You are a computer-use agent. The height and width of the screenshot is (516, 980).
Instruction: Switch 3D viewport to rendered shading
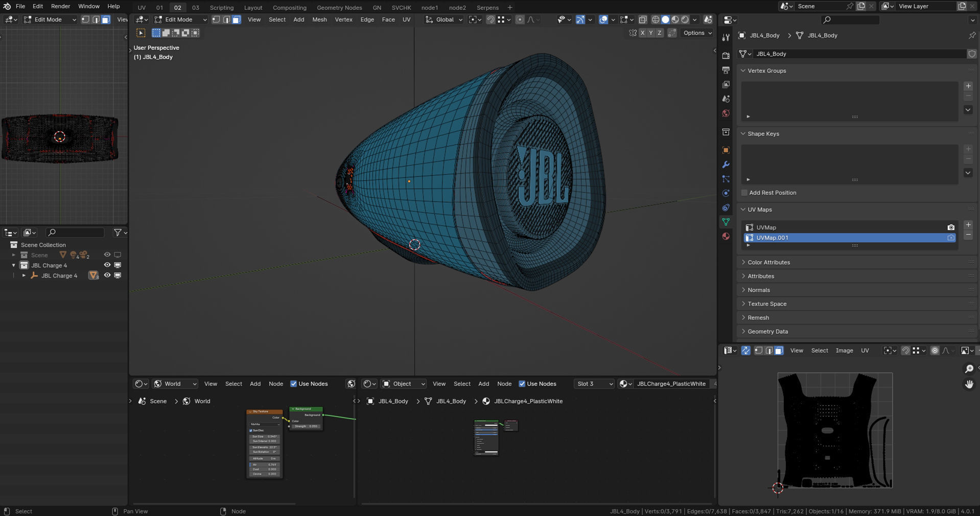[685, 19]
